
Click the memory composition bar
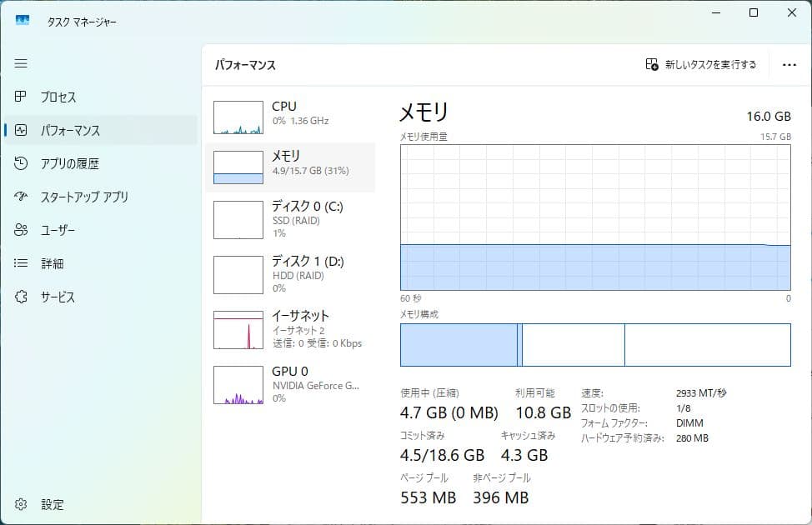click(x=594, y=344)
